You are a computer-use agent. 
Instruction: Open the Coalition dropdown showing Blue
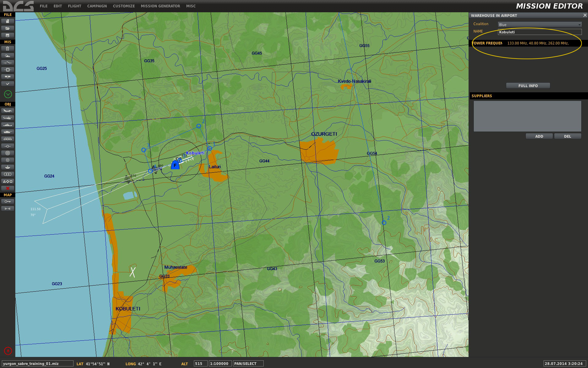click(x=540, y=25)
